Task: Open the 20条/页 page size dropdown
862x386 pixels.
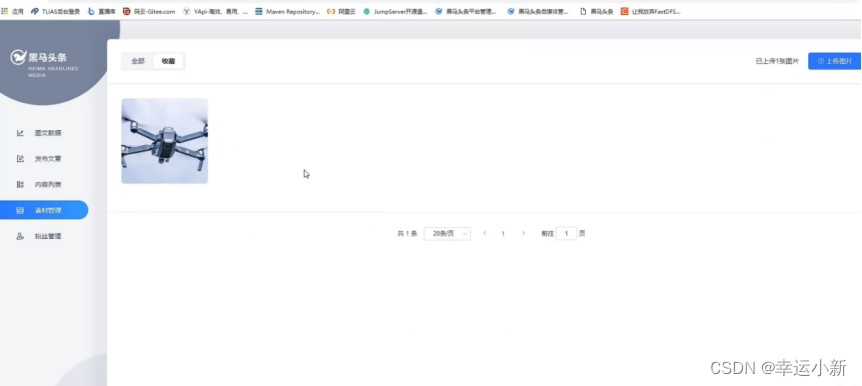Action: [x=447, y=234]
